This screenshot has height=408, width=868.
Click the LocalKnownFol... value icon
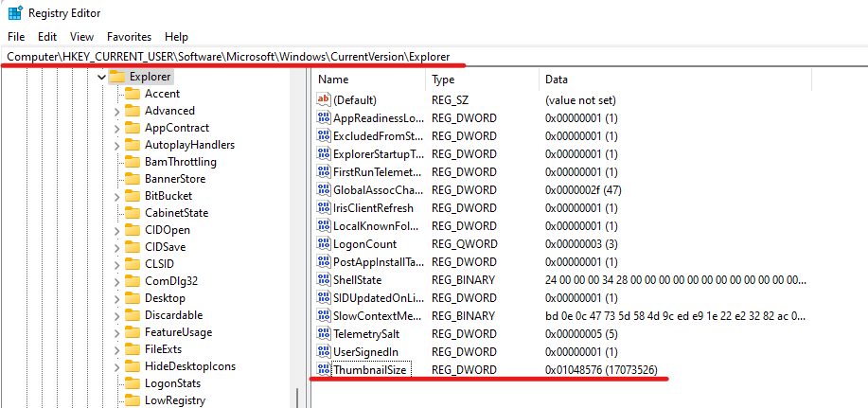pos(324,226)
